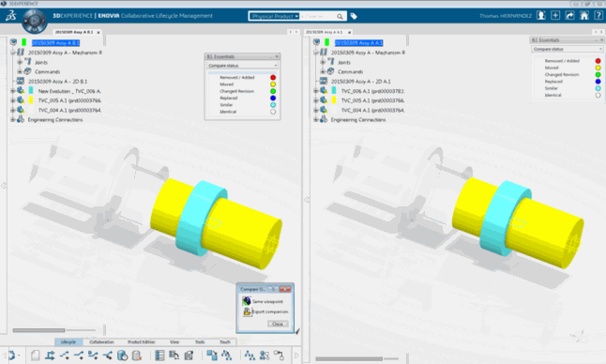Click the Close button in Compare dialog
Image resolution: width=606 pixels, height=364 pixels.
click(278, 324)
